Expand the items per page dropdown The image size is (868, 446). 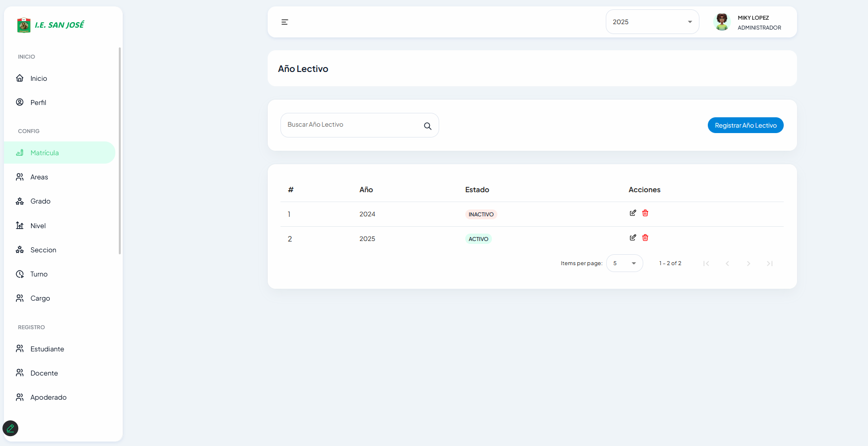pos(625,263)
